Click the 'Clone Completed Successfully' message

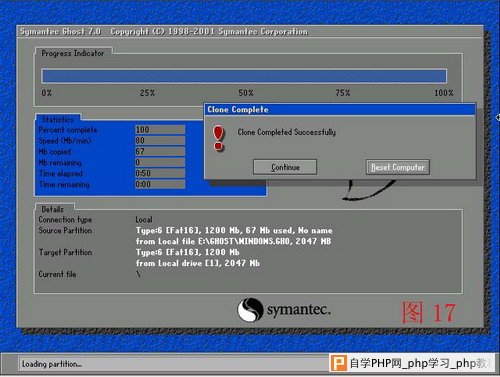click(287, 132)
